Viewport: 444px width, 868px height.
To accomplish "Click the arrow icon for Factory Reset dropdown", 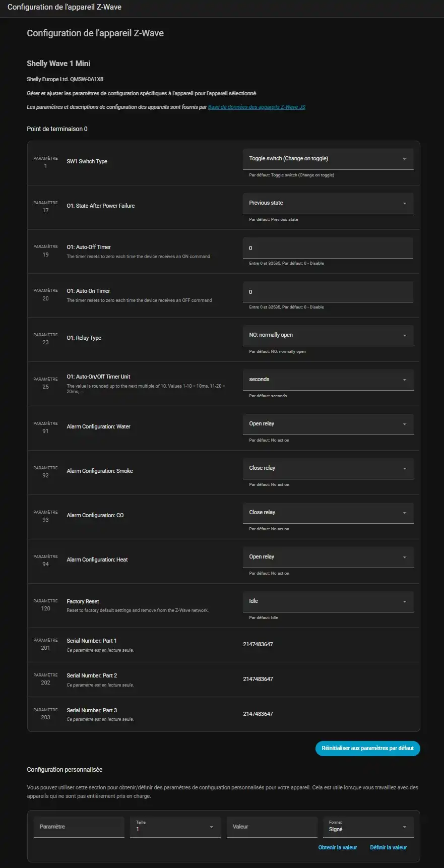I will click(404, 601).
